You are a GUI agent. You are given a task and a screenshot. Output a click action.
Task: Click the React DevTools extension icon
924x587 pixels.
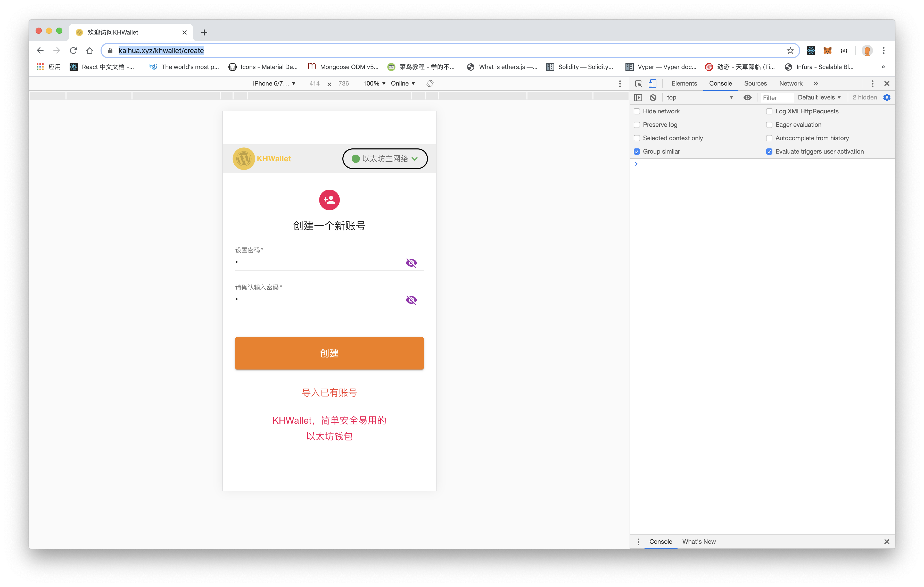811,51
